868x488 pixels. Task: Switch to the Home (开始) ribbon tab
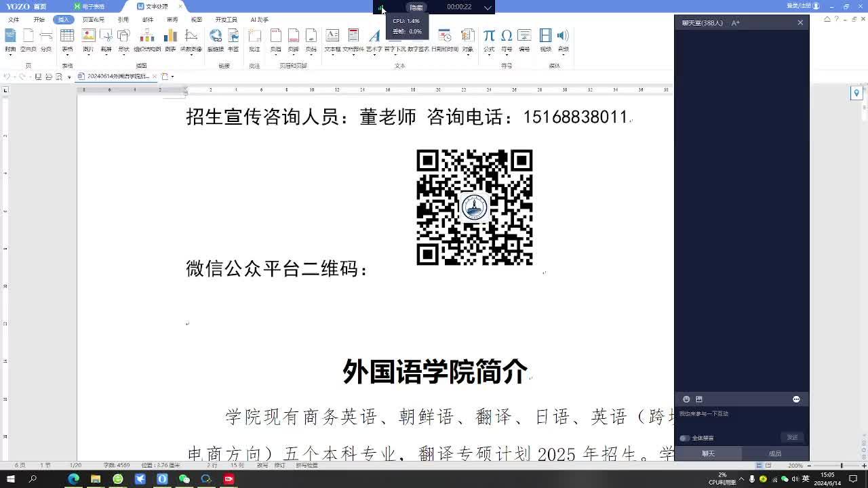39,20
